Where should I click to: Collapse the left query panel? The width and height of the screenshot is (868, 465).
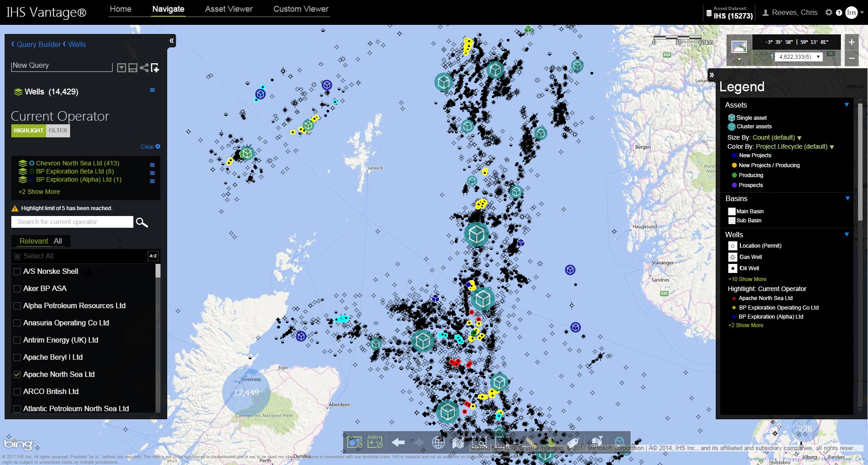171,41
